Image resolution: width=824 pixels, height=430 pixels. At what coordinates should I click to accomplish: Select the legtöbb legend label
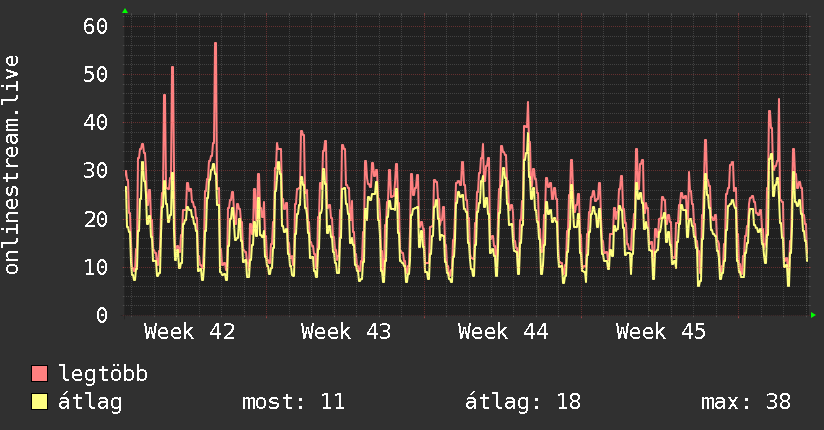click(104, 374)
